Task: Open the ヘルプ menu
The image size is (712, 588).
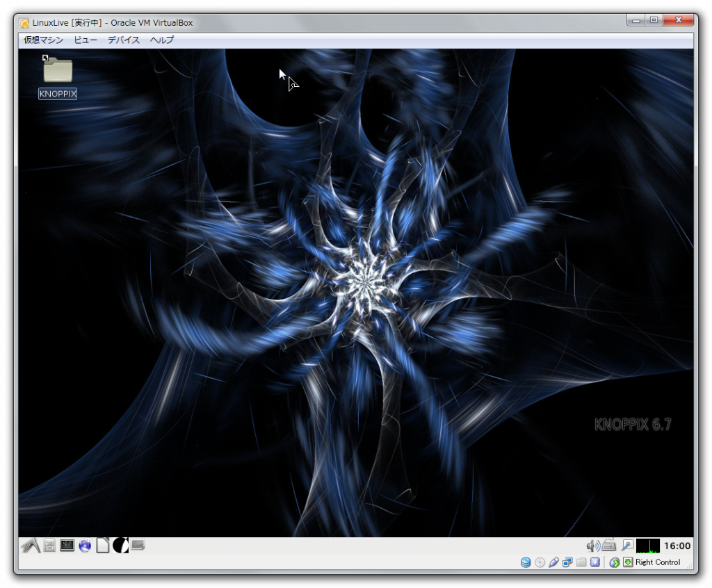Action: [162, 40]
